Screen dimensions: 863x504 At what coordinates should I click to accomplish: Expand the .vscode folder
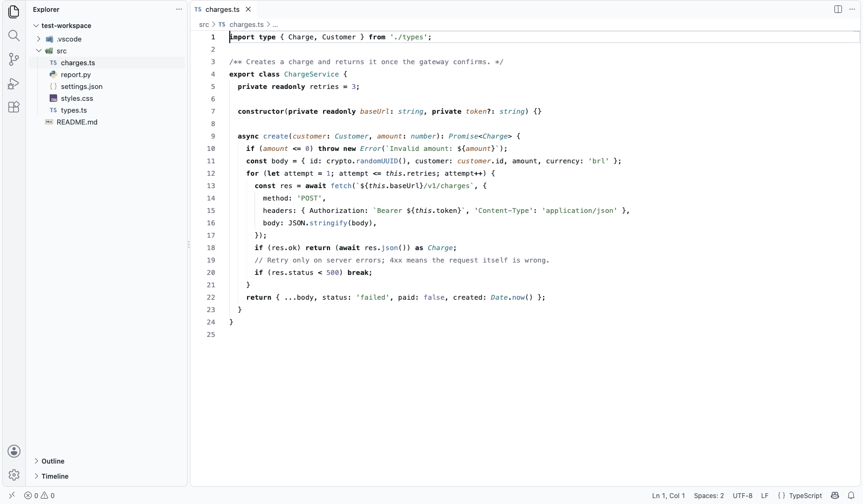click(38, 39)
